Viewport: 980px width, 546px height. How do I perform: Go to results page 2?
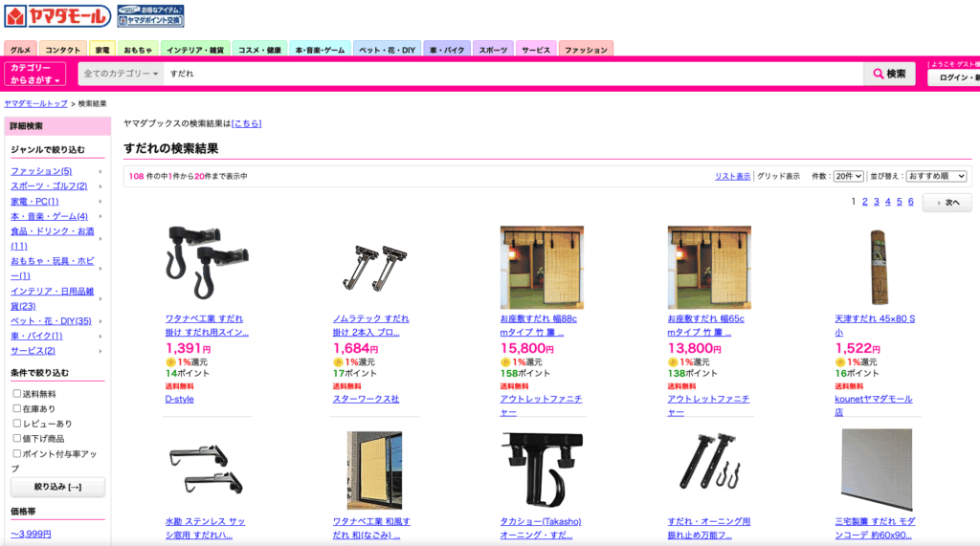click(864, 202)
